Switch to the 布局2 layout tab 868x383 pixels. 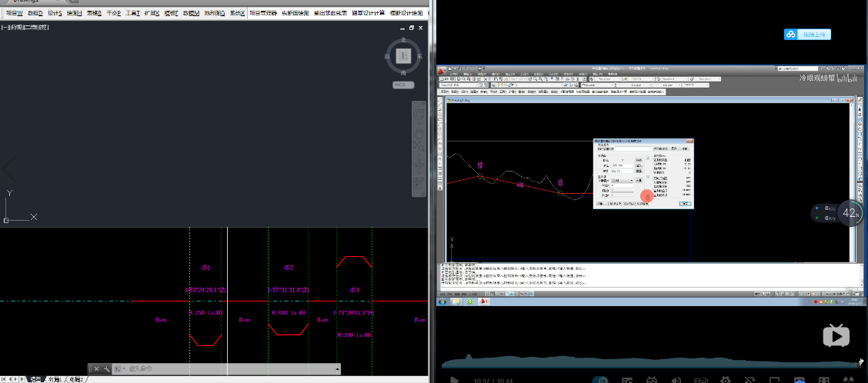click(x=76, y=379)
